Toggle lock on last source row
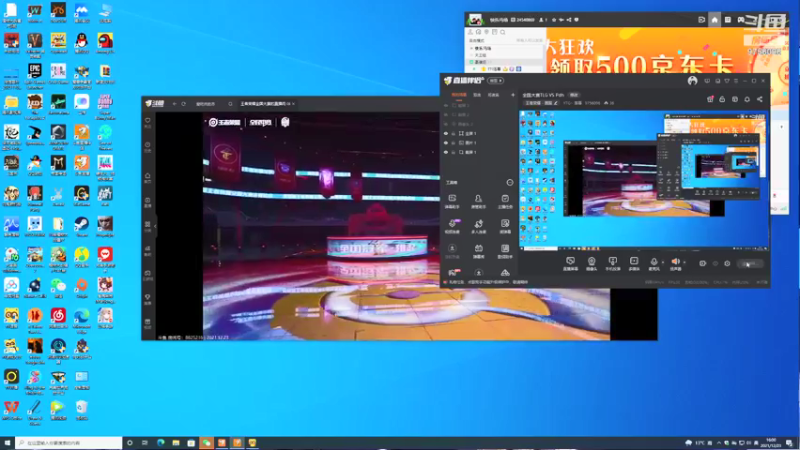The height and width of the screenshot is (450, 800). pos(453,152)
